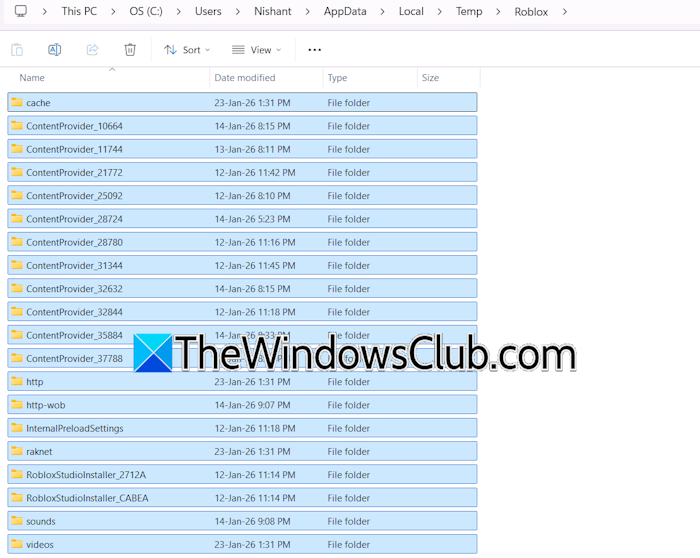700x558 pixels.
Task: Click the Share icon in toolbar
Action: [x=92, y=50]
